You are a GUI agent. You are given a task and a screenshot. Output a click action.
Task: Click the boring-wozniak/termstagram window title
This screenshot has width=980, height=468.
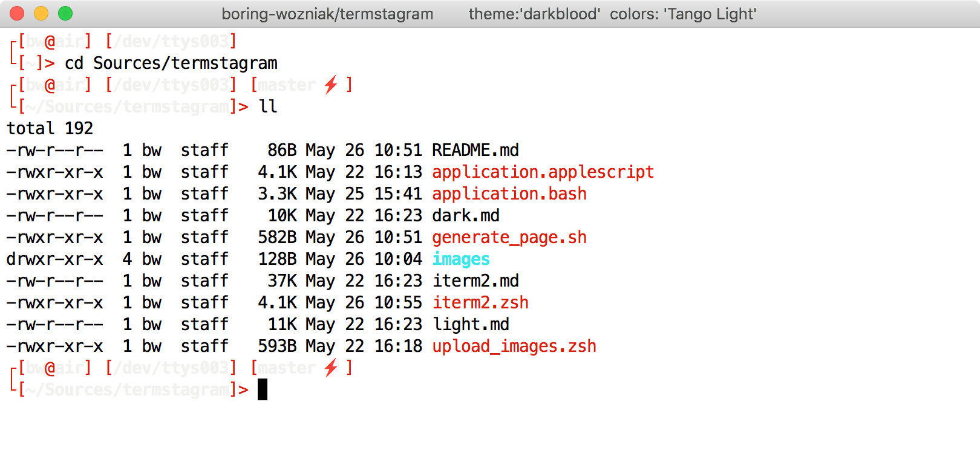click(327, 14)
